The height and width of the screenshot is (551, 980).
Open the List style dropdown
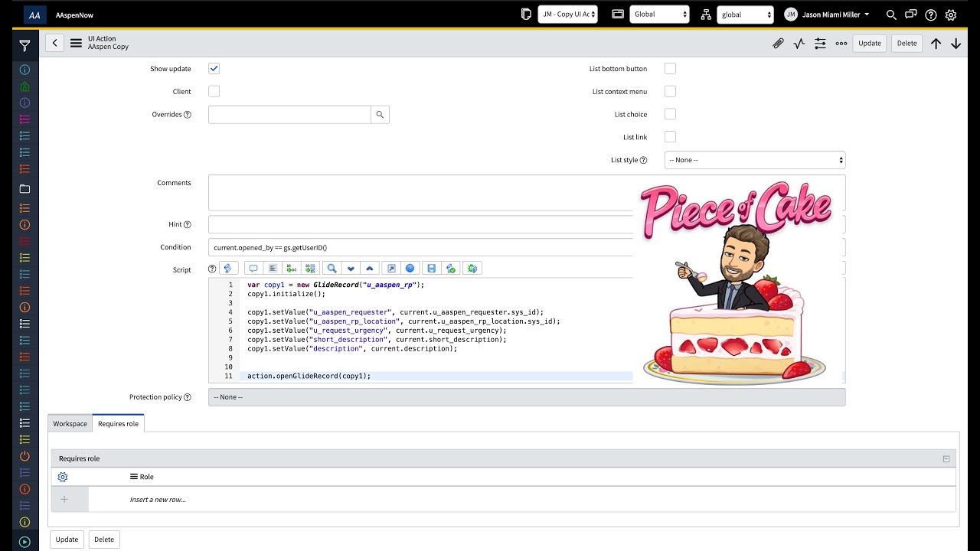click(754, 159)
